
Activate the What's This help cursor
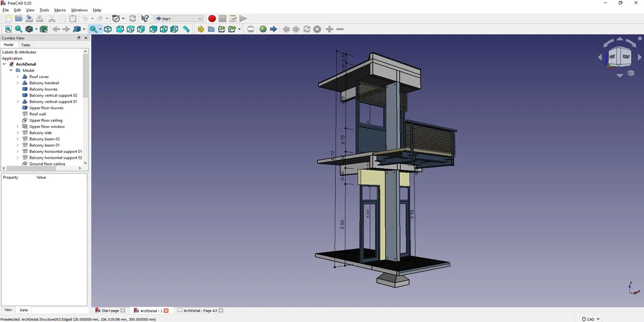tap(145, 19)
